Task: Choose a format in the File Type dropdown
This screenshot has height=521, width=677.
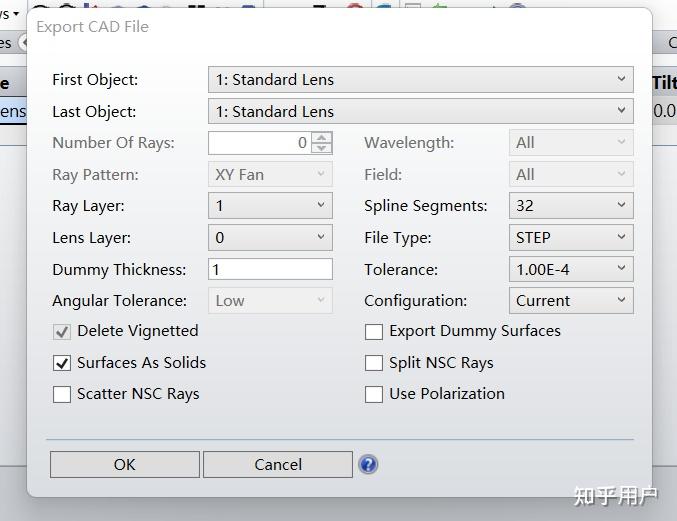Action: click(x=571, y=237)
